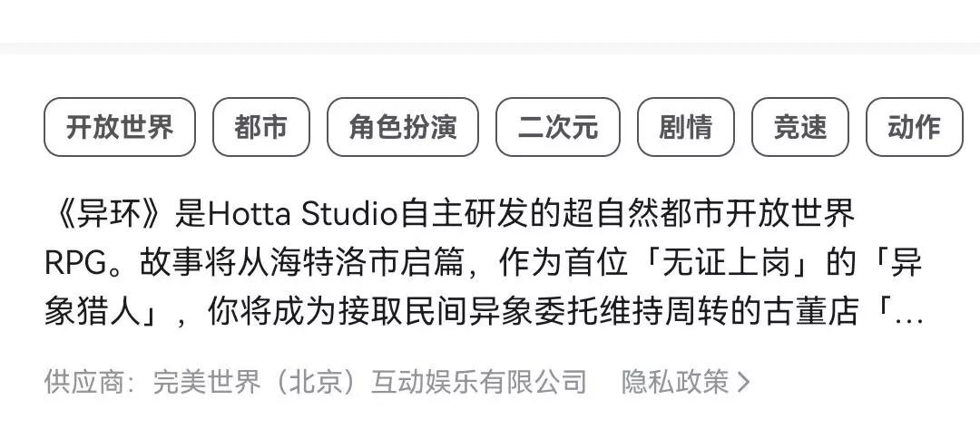
Task: Select the 剧情 tag chip
Action: pyautogui.click(x=686, y=127)
